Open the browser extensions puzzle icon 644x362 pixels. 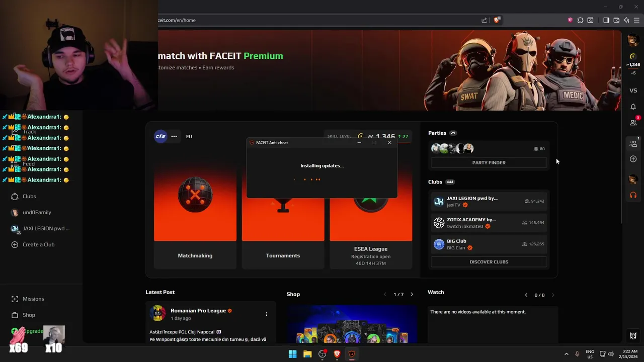[x=580, y=20]
